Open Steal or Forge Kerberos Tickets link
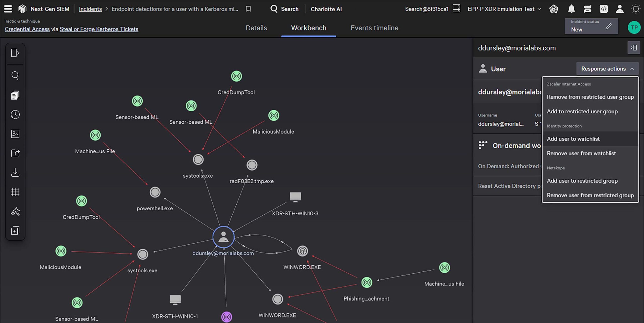 pos(99,29)
